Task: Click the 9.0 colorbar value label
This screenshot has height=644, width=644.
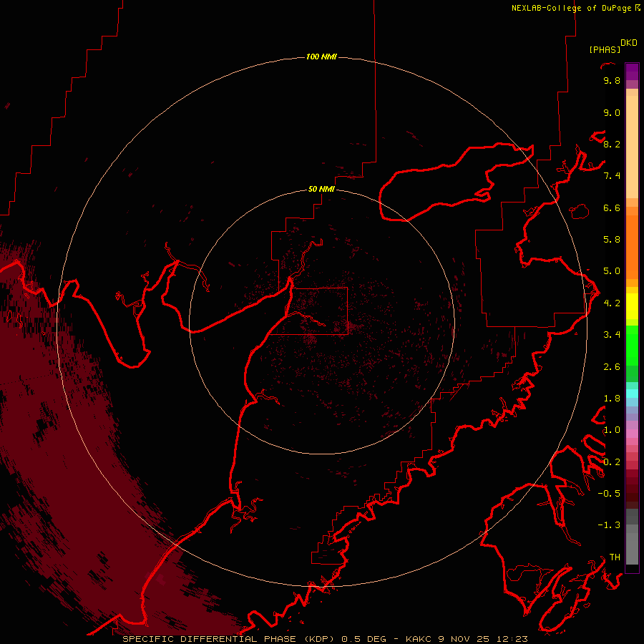Action: 612,112
